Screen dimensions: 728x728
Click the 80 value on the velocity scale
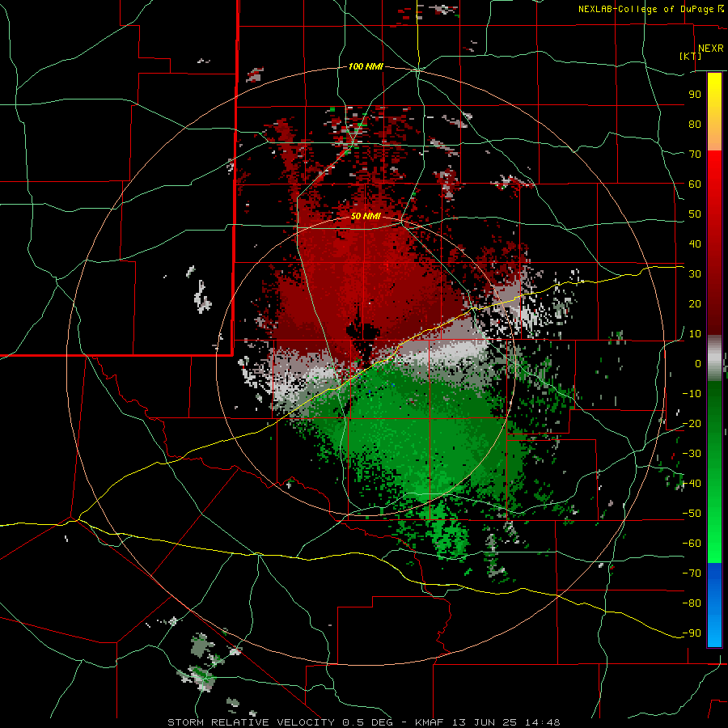pos(695,125)
